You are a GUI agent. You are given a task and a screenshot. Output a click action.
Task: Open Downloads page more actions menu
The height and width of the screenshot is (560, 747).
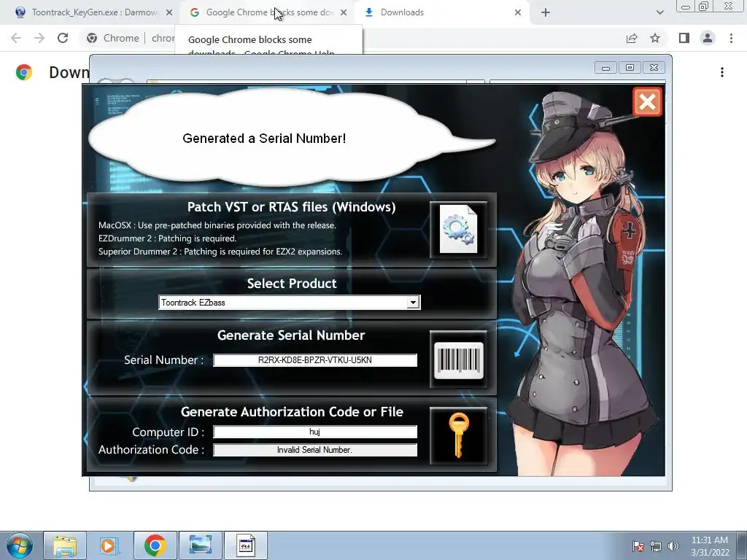click(722, 72)
